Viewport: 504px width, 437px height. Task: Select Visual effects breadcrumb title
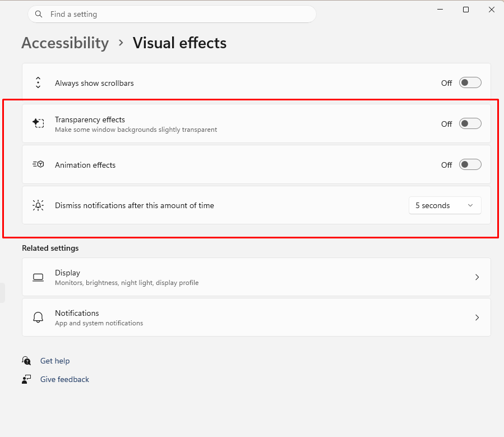(179, 43)
